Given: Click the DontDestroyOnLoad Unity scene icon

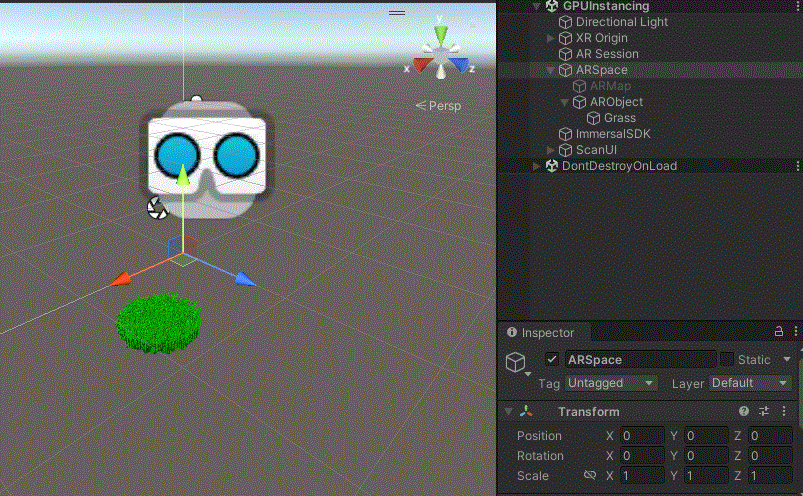Looking at the screenshot, I should pos(552,166).
